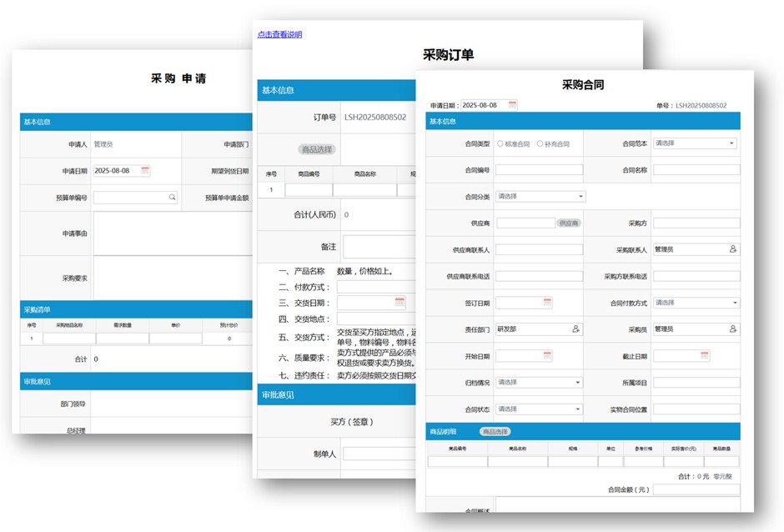Expand the 合同范本 dropdown
784x532 pixels.
(731, 143)
